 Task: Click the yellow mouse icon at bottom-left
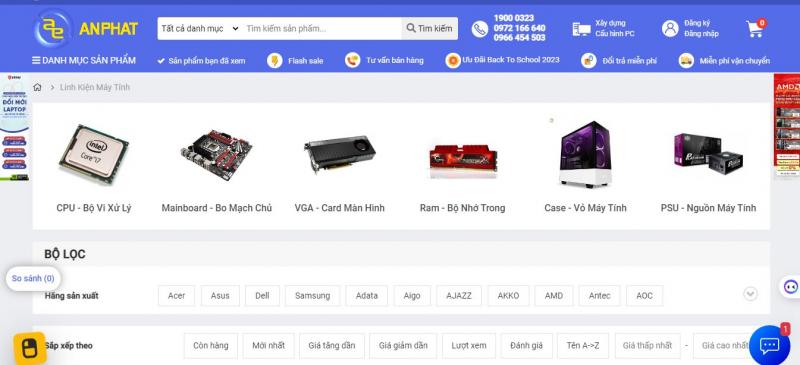(30, 348)
